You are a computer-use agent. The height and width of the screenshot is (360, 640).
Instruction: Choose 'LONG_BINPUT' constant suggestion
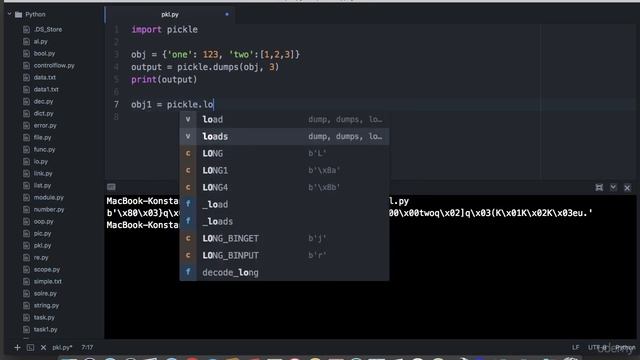pyautogui.click(x=284, y=256)
